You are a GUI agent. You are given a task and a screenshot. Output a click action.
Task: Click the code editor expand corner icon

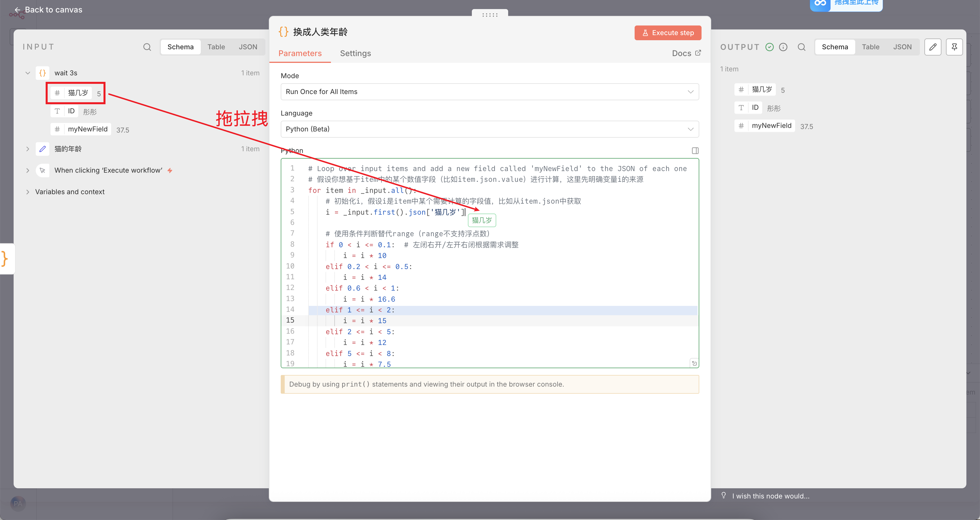pos(694,363)
